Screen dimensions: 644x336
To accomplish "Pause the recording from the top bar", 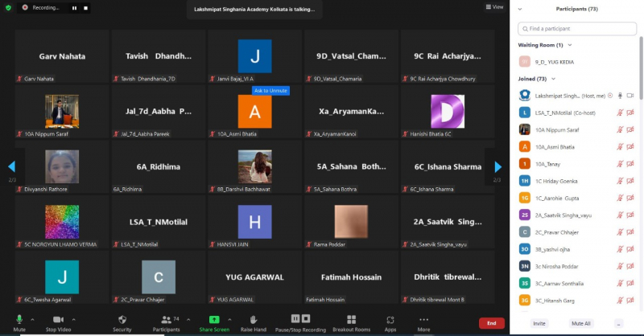I will pyautogui.click(x=74, y=7).
